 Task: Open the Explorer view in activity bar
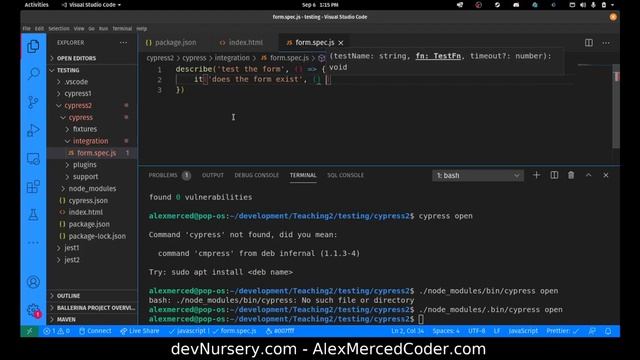pos(33,47)
